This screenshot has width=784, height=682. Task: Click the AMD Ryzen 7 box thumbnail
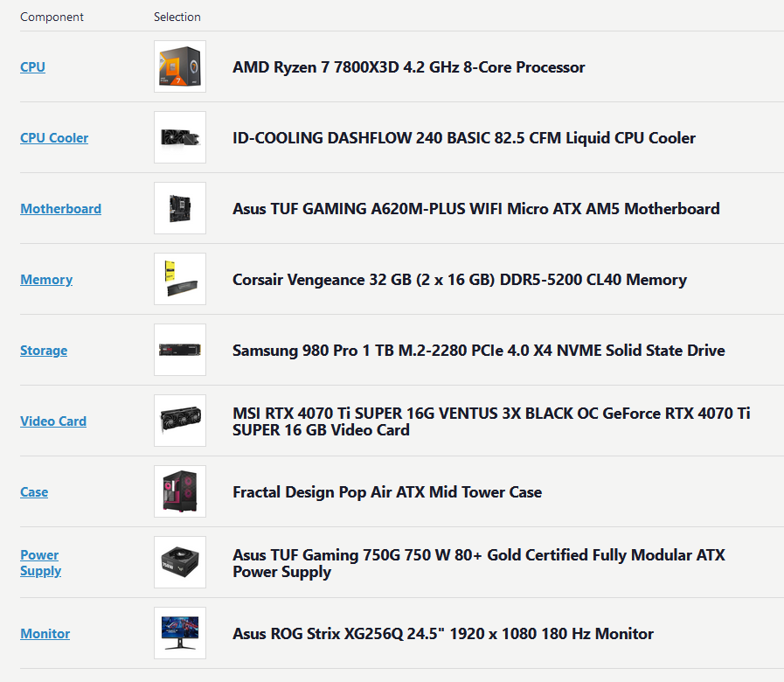(180, 66)
